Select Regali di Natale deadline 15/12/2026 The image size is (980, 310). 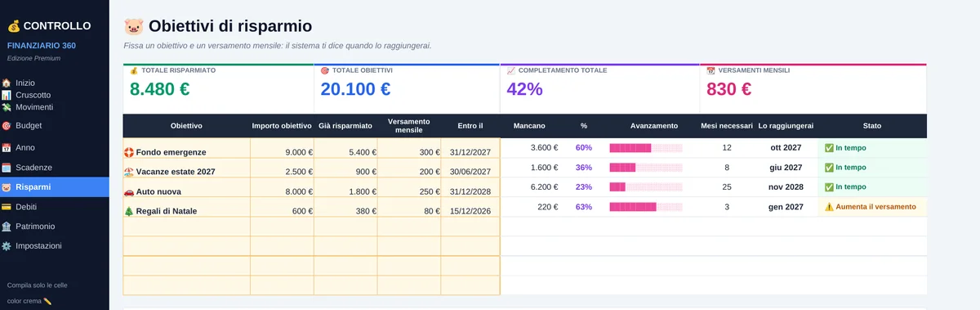tap(470, 207)
